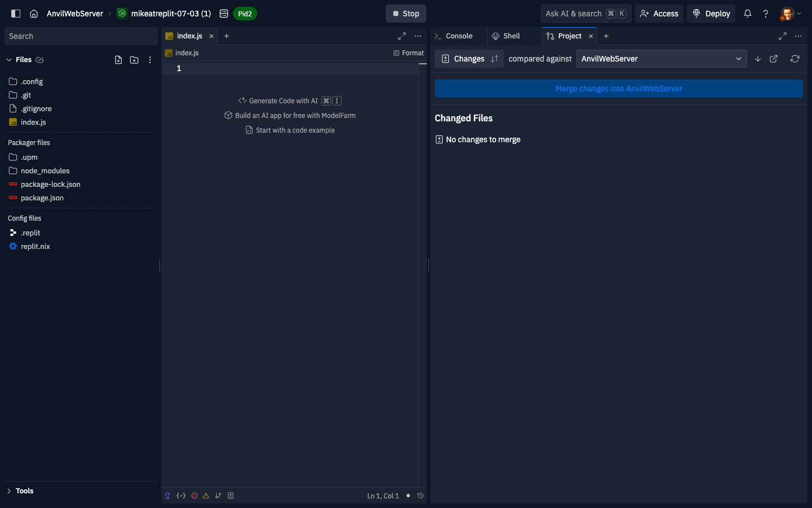Screen dimensions: 812x508
Task: Open the Deploy panel
Action: [711, 14]
